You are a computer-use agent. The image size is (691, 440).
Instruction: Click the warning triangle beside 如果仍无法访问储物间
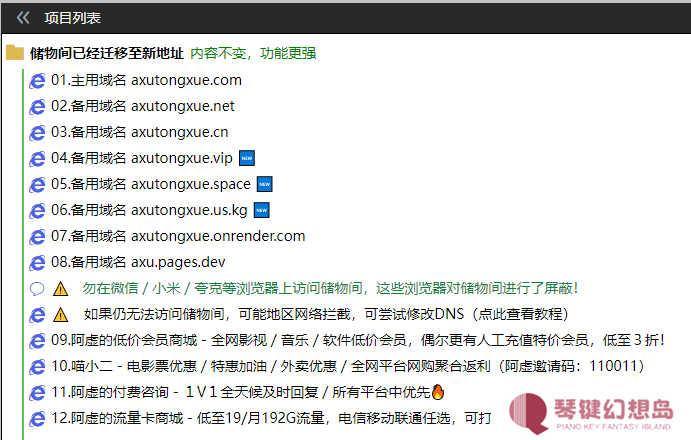point(60,315)
